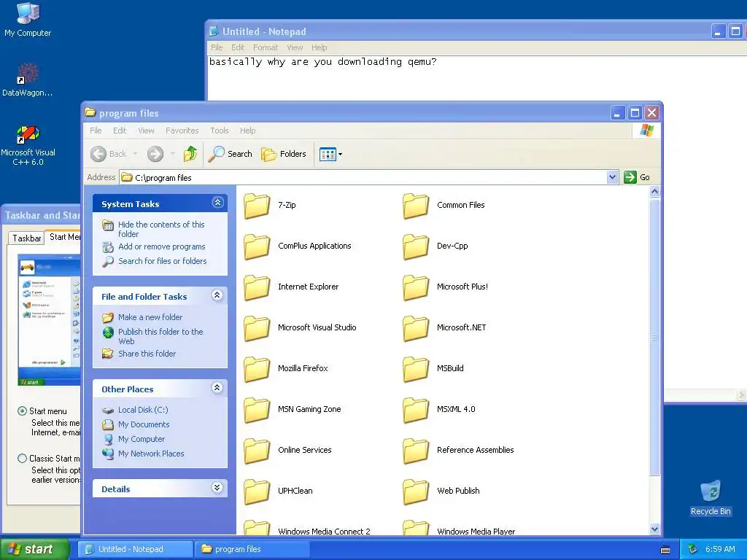747x560 pixels.
Task: Select the Reference Assemblies folder
Action: [x=458, y=450]
